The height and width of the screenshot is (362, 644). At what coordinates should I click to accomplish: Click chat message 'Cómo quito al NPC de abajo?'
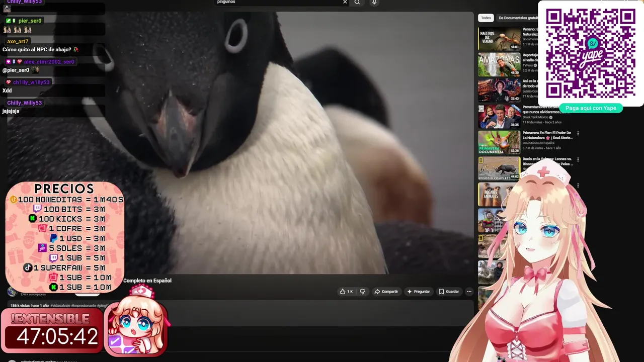tap(37, 50)
